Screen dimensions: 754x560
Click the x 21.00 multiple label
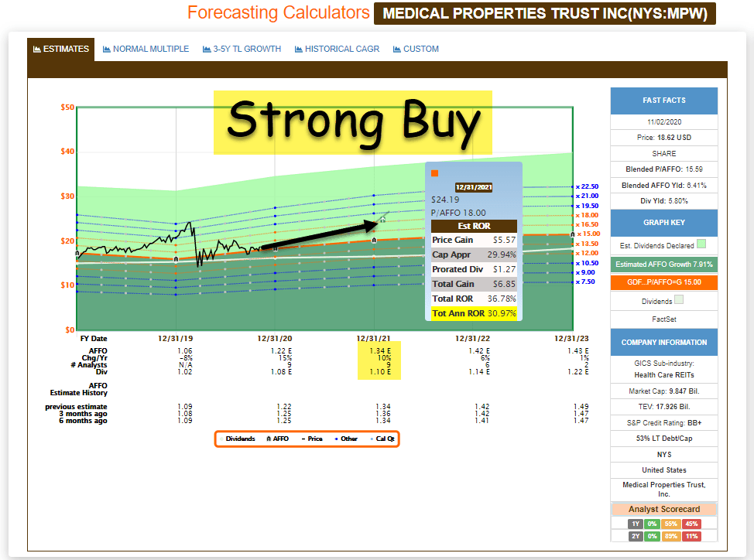click(x=587, y=196)
